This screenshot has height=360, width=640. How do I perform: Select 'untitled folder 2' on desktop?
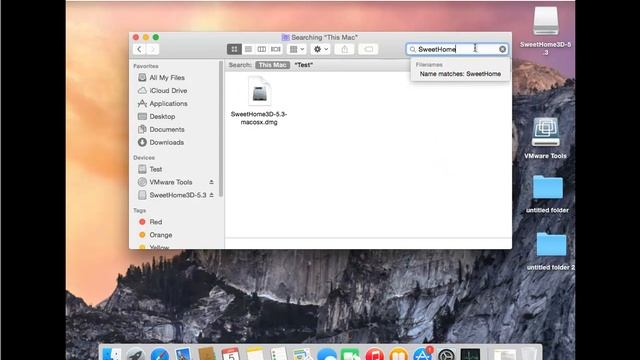(551, 251)
